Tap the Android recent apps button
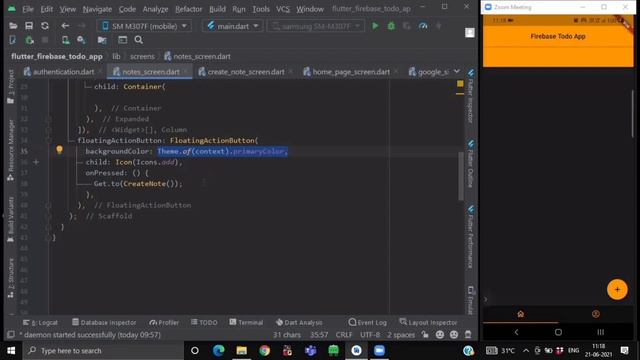This screenshot has height=360, width=640. (600, 332)
